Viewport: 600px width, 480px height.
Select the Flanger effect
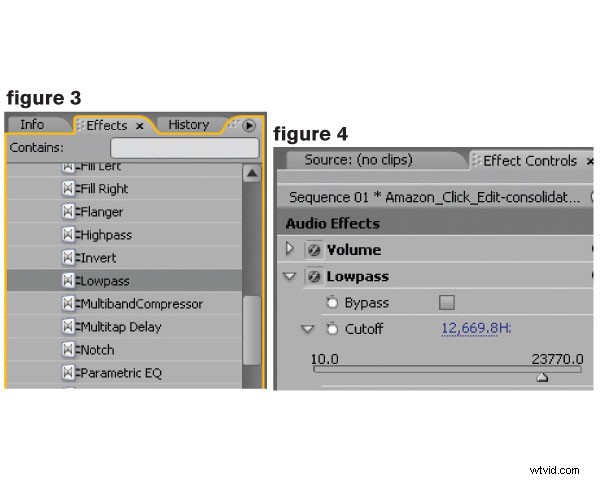(124, 212)
